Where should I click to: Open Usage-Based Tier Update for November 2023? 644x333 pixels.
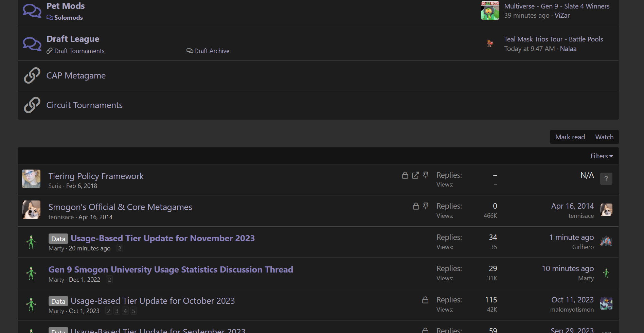[163, 238]
